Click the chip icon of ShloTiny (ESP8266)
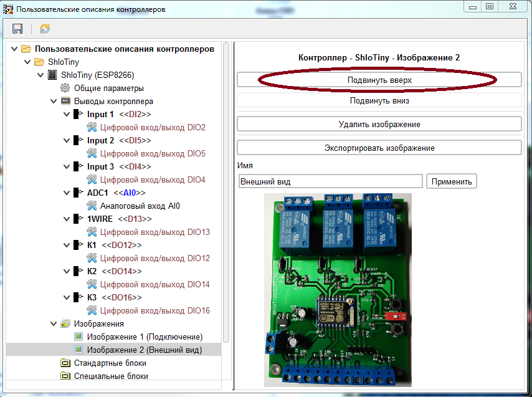Viewport: 532px width, 397px height. point(52,75)
